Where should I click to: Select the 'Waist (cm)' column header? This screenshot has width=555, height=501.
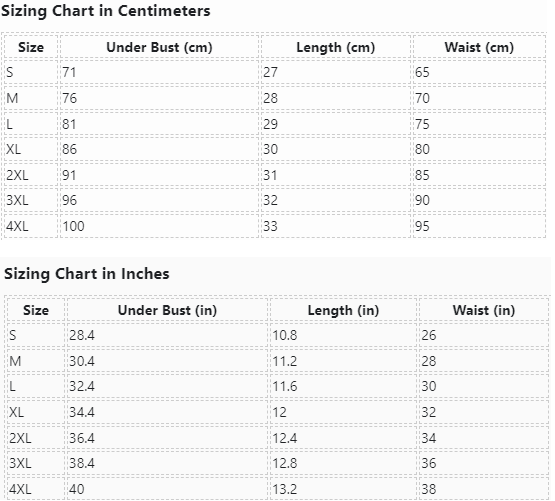(x=479, y=47)
